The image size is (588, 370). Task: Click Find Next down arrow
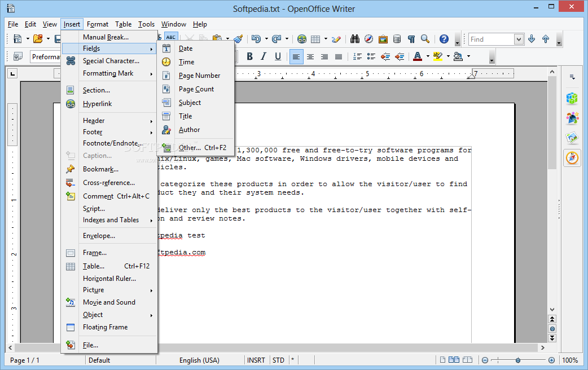click(532, 39)
